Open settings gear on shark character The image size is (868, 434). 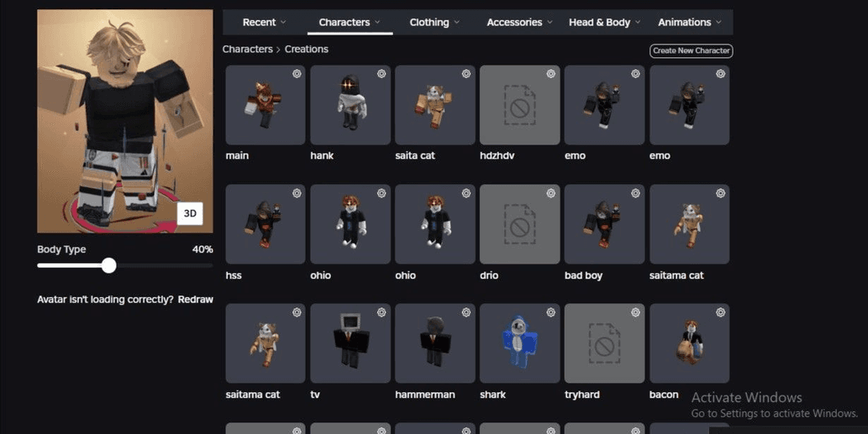[x=551, y=312]
